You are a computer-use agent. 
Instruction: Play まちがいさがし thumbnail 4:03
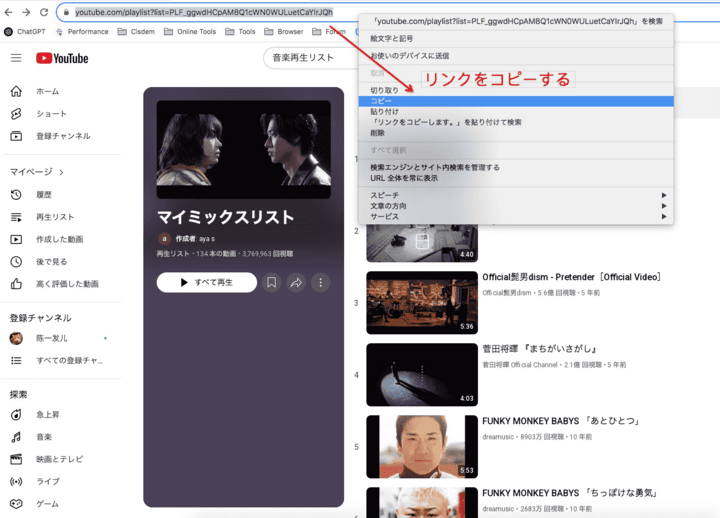[422, 375]
